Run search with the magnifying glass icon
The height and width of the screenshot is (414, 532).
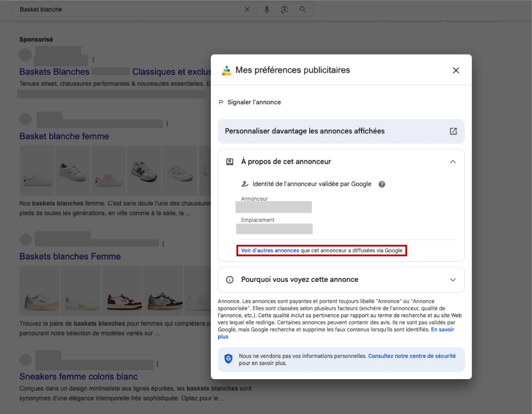pos(303,9)
